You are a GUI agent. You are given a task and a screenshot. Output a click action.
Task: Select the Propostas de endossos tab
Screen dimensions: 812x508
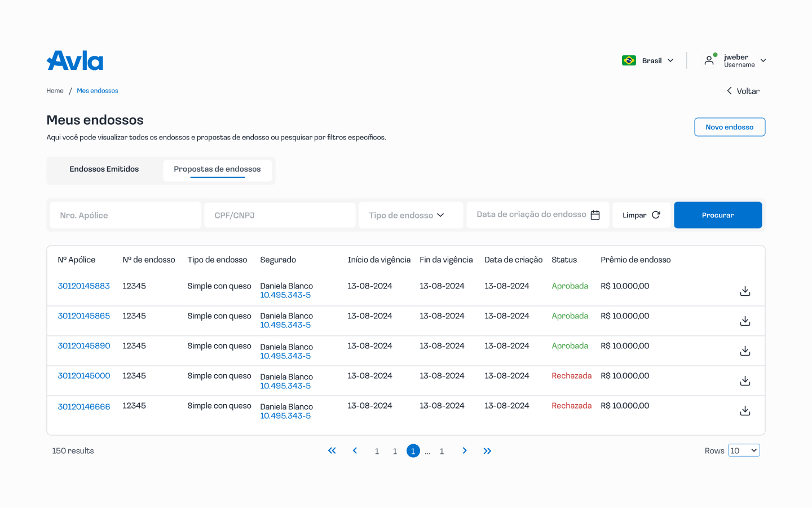[x=217, y=169]
